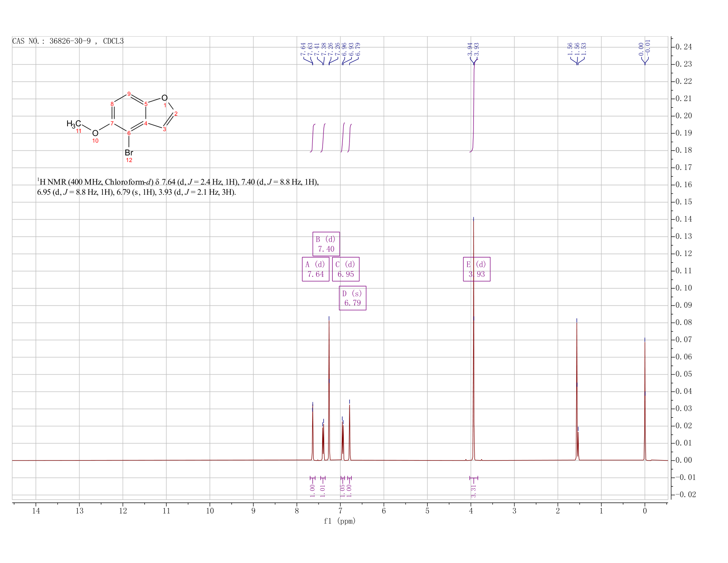Click the Br atom label in structure
This screenshot has height=563, width=728.
(129, 153)
